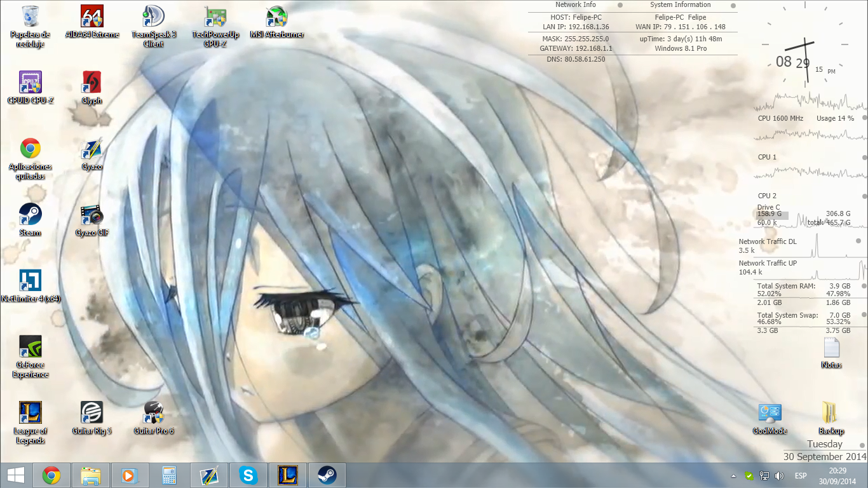Open Skype from the taskbar
The height and width of the screenshot is (488, 868).
pyautogui.click(x=248, y=475)
